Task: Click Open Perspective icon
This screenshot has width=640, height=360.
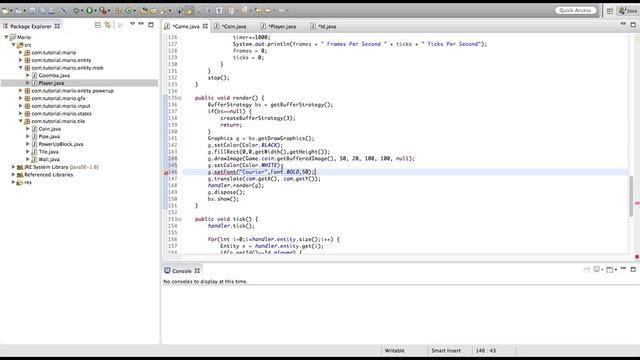Action: (x=610, y=11)
